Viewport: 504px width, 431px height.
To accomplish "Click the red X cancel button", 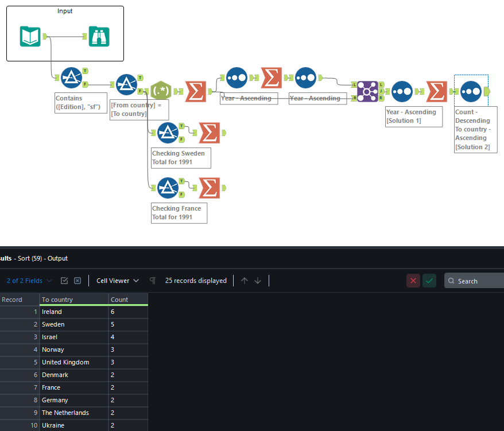I will (x=413, y=281).
